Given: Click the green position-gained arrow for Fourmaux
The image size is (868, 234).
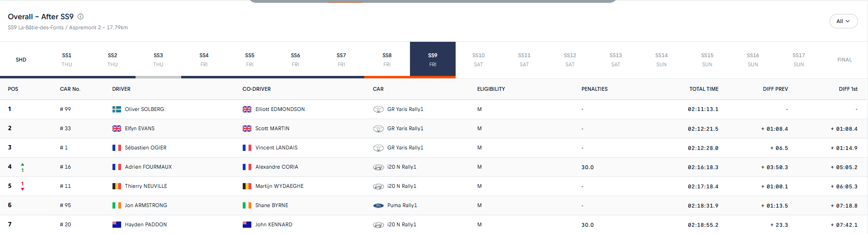Looking at the screenshot, I should (23, 165).
